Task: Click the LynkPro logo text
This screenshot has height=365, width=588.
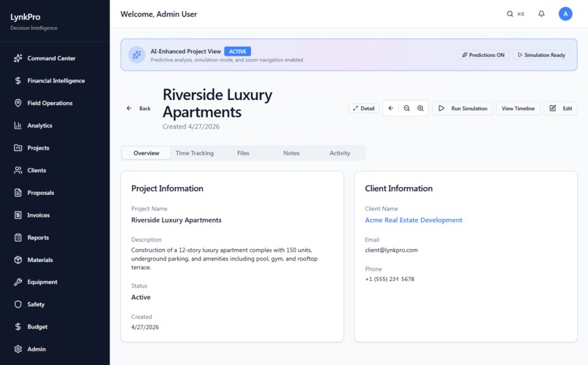Action: pyautogui.click(x=26, y=18)
